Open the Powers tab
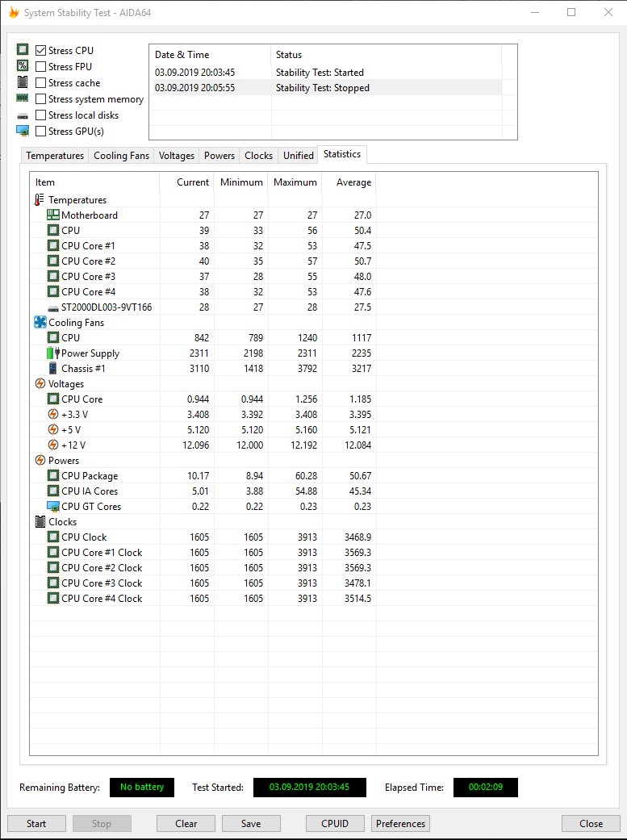The width and height of the screenshot is (627, 840). pyautogui.click(x=219, y=156)
